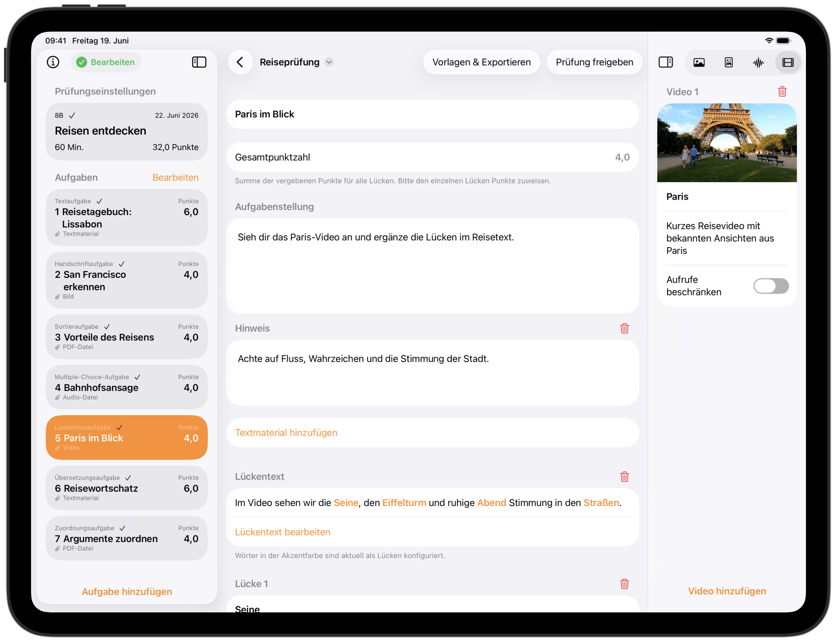The image size is (837, 644).
Task: Toggle the right inspector panel icon
Action: [666, 62]
